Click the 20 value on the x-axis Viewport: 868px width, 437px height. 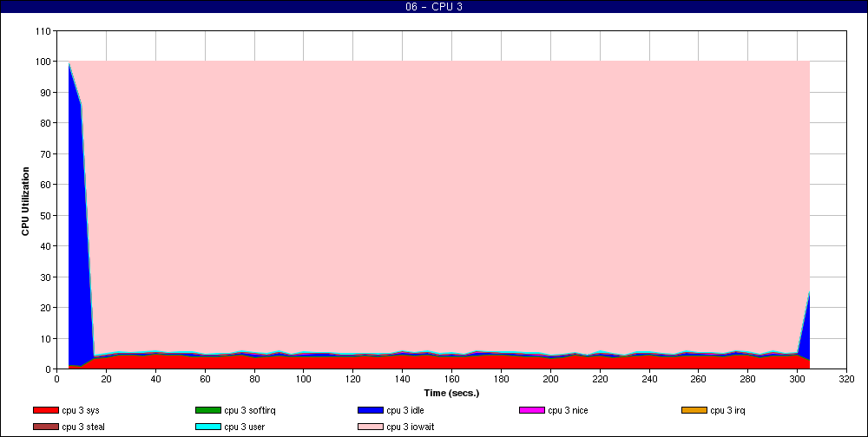point(106,379)
